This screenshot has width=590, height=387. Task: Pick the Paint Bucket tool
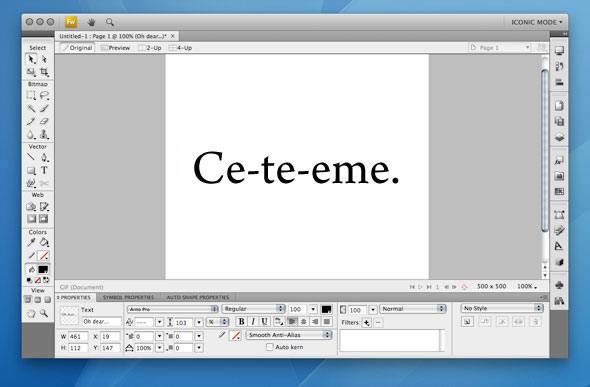click(x=44, y=243)
